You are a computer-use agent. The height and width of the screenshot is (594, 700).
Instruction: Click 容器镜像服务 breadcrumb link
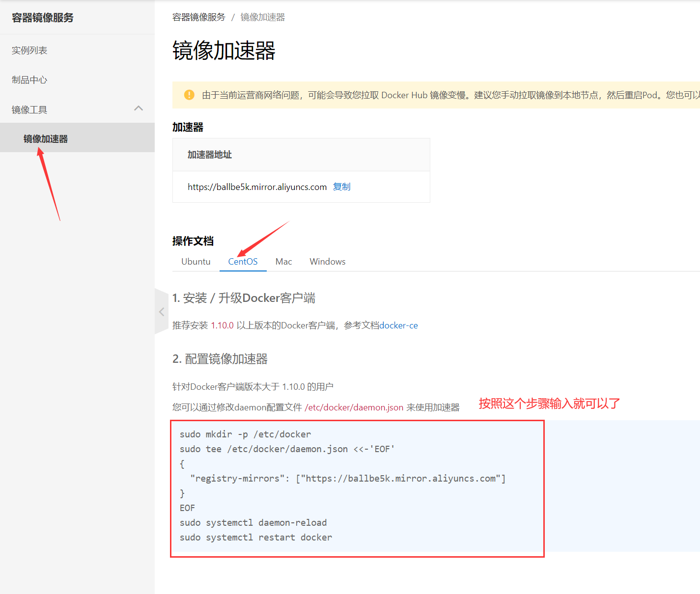point(198,17)
